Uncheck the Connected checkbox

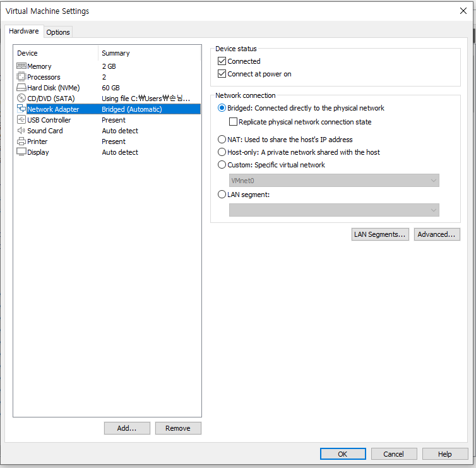pyautogui.click(x=222, y=61)
